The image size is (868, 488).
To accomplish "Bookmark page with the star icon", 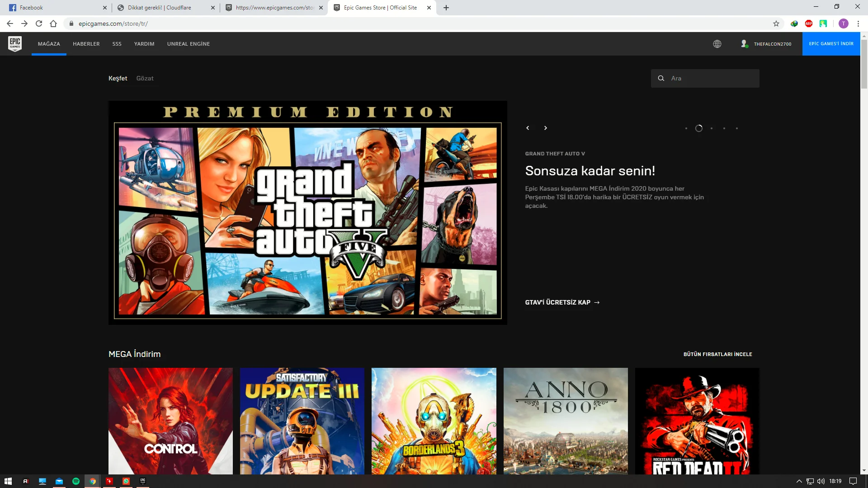I will 776,23.
